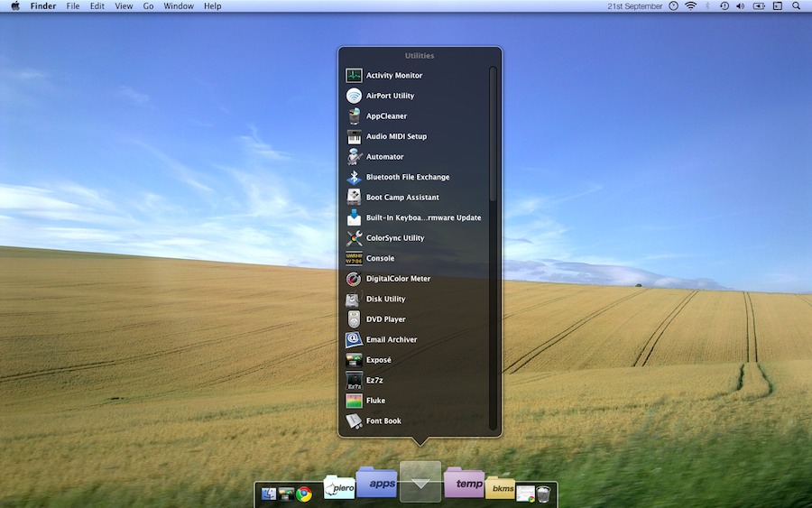Screen dimensions: 812x508
Task: Open the View menu
Action: point(124,6)
